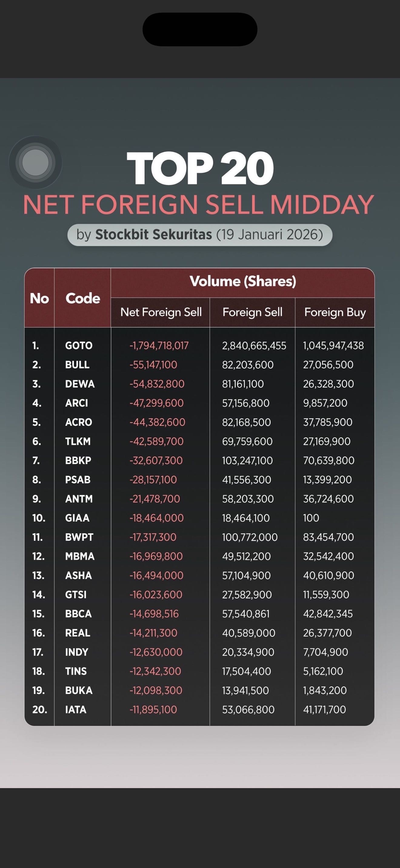Image resolution: width=400 pixels, height=868 pixels.
Task: Select the Foreign Buy column header
Action: pos(335,312)
